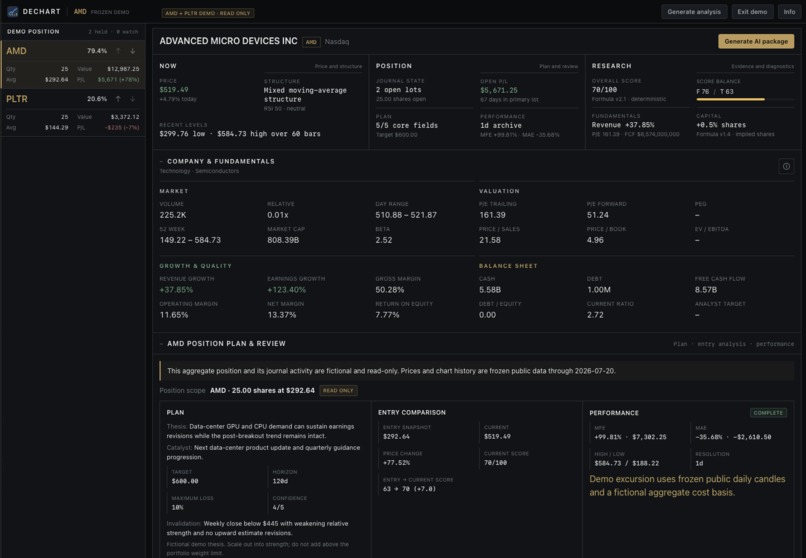This screenshot has height=558, width=806.
Task: Click the DEMO POSITION panel heading
Action: [33, 32]
